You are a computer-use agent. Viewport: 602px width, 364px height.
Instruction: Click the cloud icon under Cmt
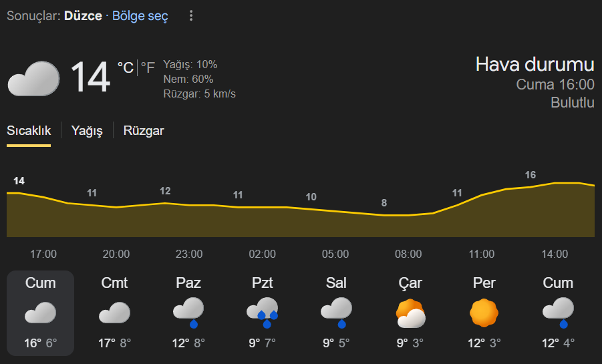(x=114, y=313)
